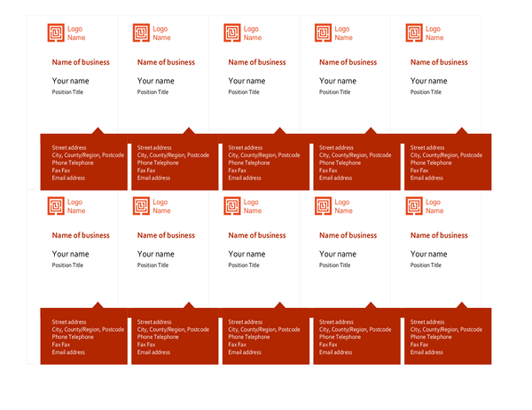Click "Fax Fax" on the second bottom-row card

146,344
